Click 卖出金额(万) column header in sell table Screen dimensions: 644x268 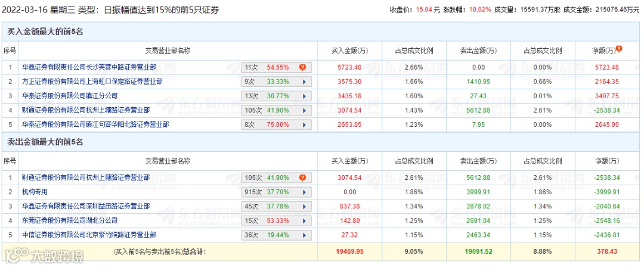click(x=478, y=160)
